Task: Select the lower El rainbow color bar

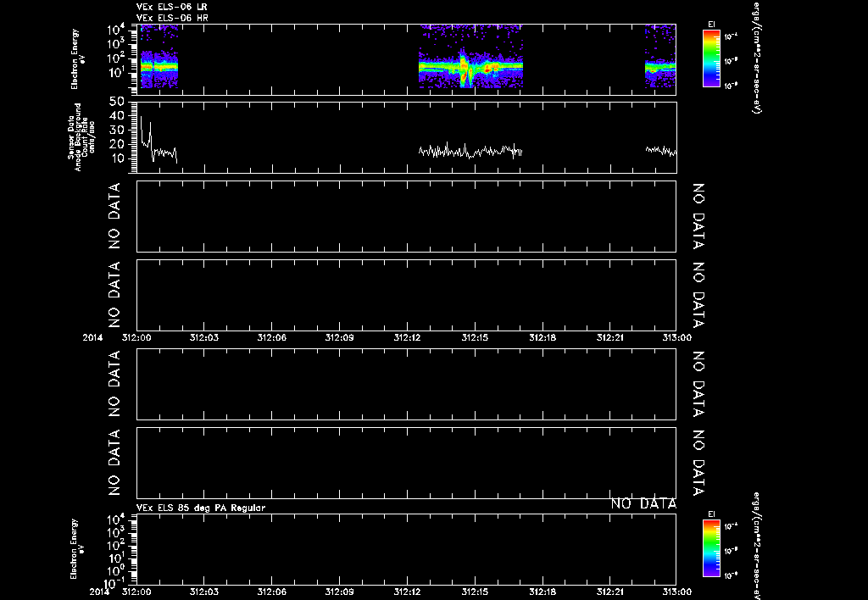Action: [711, 548]
